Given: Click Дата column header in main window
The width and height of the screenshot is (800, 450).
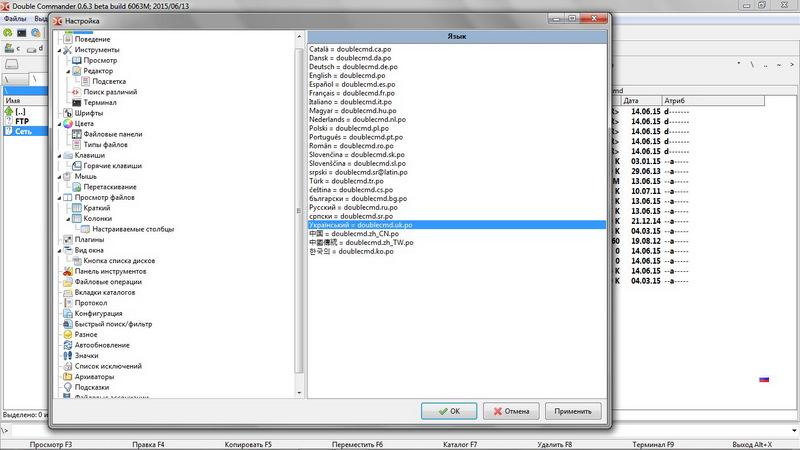Looking at the screenshot, I should coord(641,101).
